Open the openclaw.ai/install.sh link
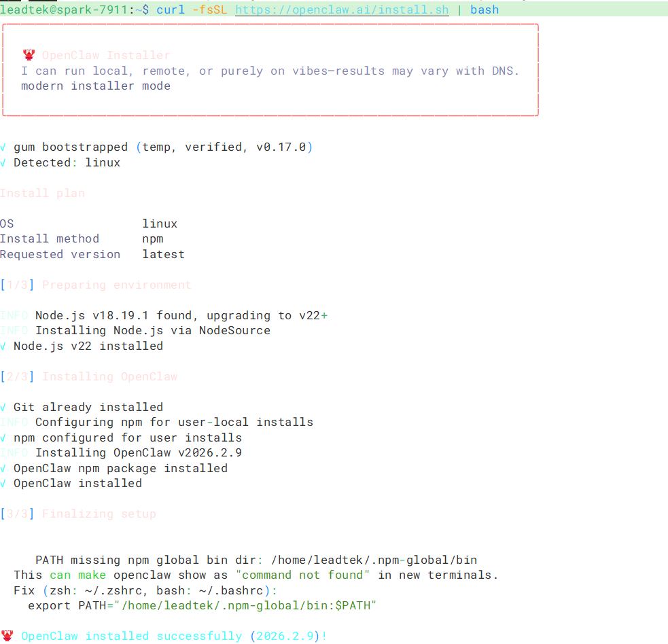 click(x=342, y=10)
